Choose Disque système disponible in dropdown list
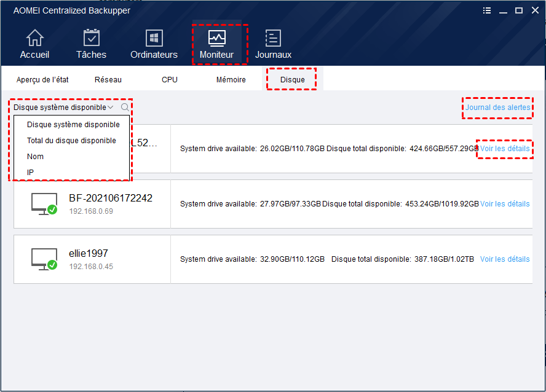 click(73, 125)
